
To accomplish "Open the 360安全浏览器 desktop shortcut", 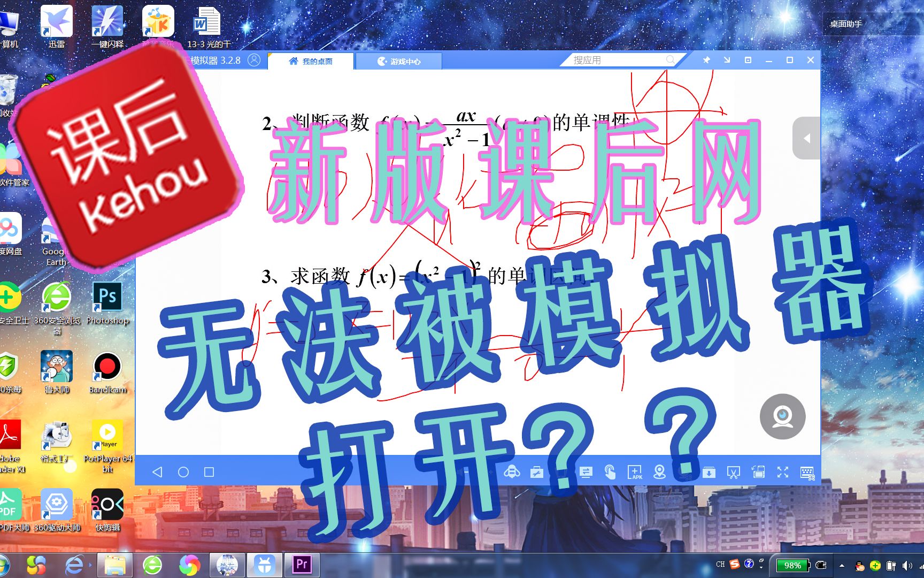I will pyautogui.click(x=56, y=309).
